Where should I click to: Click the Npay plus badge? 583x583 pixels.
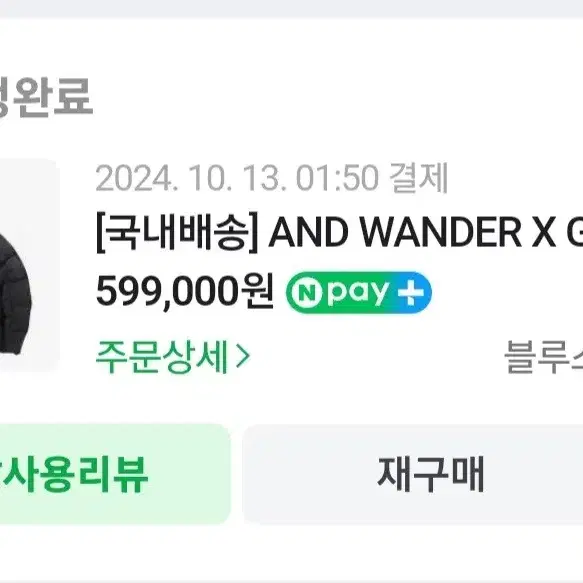pyautogui.click(x=359, y=292)
